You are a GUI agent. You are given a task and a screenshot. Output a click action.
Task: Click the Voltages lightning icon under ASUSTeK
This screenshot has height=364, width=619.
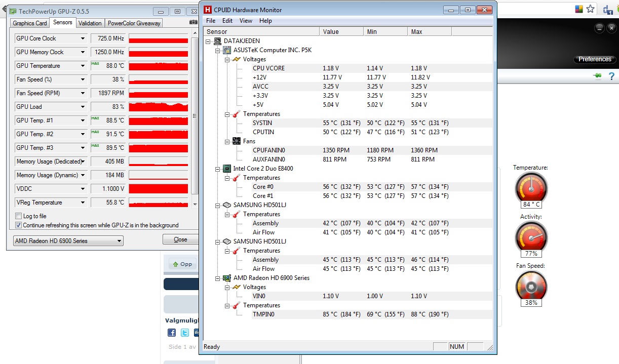coord(237,59)
